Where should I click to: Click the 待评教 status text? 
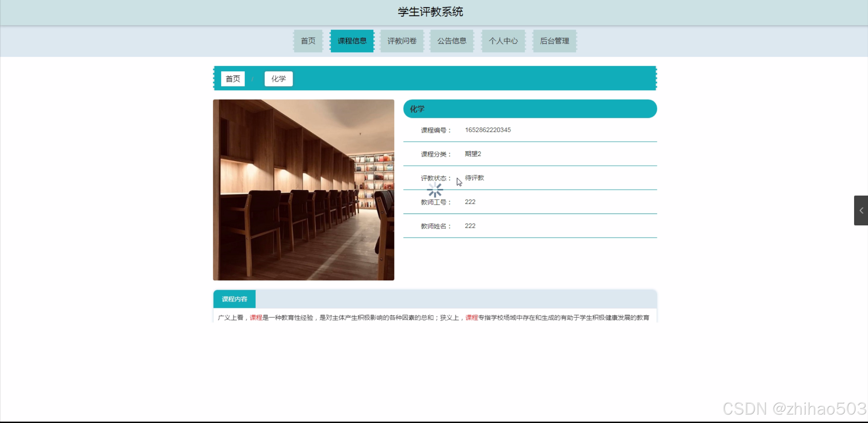tap(474, 178)
